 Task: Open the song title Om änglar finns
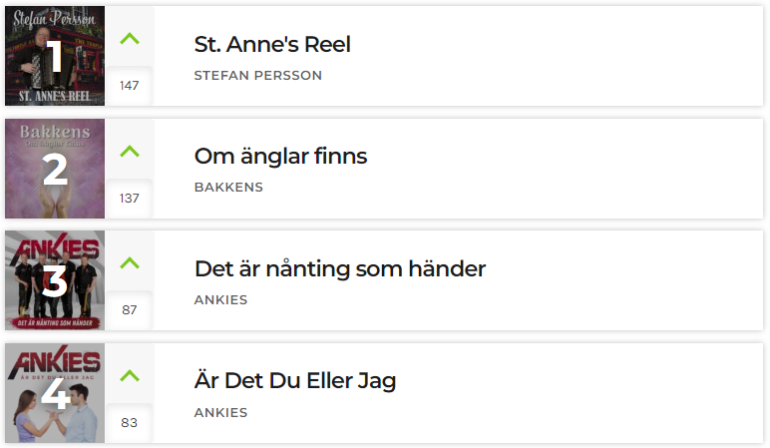coord(280,156)
